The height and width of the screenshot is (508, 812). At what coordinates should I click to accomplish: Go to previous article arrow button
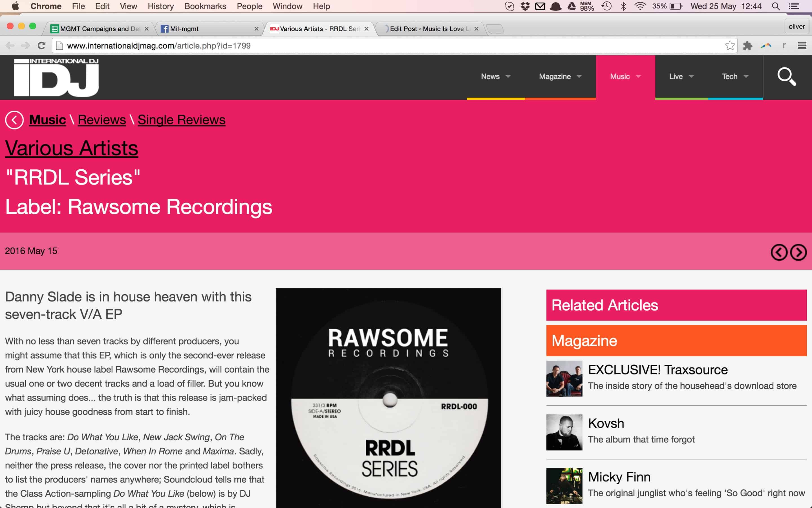click(x=779, y=252)
